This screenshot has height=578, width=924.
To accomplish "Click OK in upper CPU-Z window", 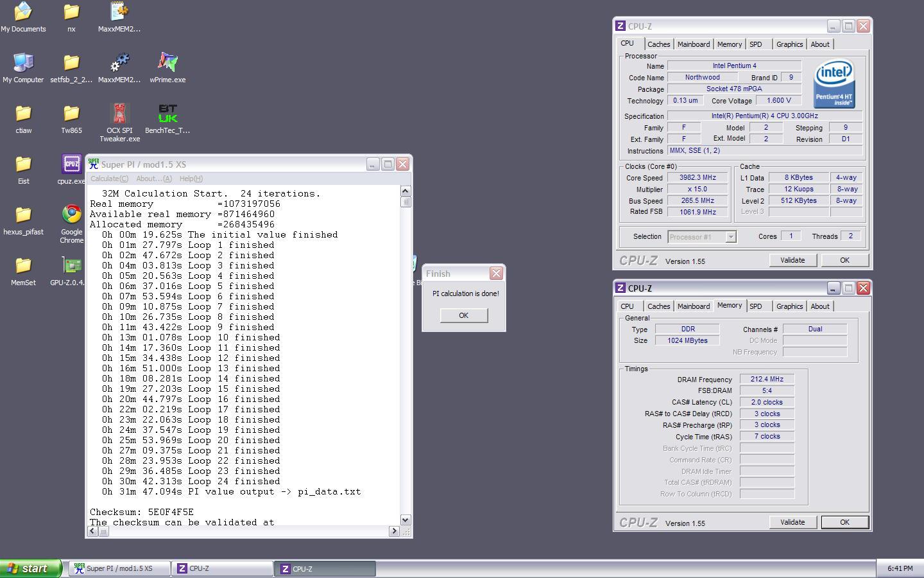I will (844, 260).
